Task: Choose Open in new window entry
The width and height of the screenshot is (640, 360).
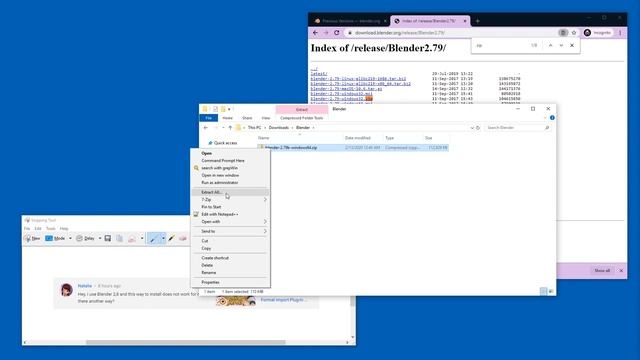Action: [x=220, y=176]
